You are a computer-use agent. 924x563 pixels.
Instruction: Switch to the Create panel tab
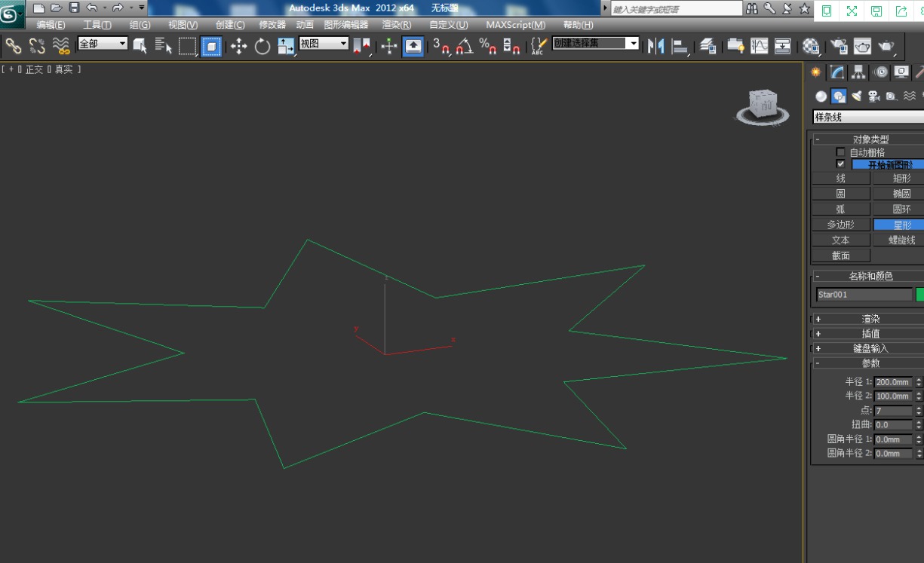(x=815, y=72)
